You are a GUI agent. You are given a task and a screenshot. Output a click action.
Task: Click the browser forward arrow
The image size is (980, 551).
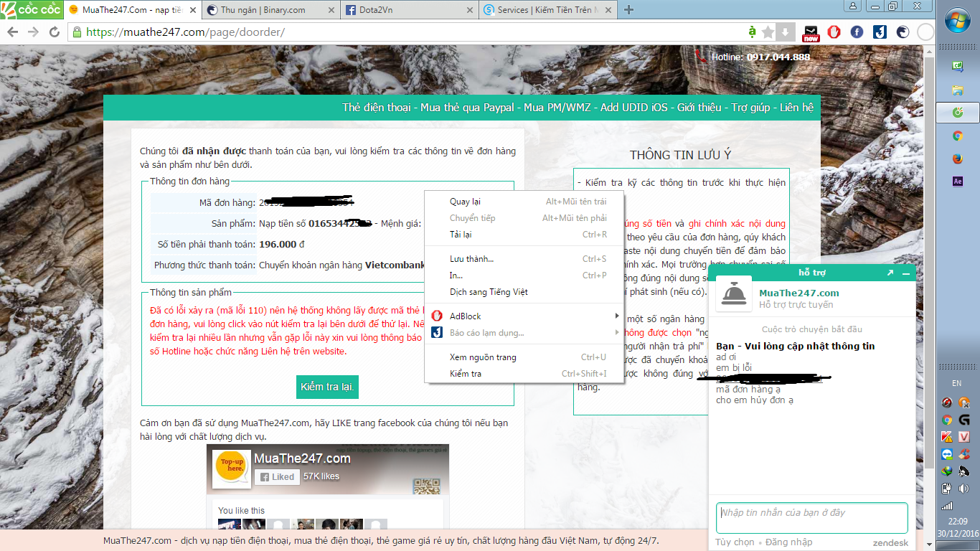(33, 32)
